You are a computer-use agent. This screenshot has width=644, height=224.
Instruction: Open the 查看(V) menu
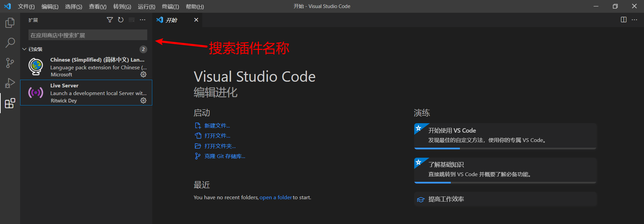point(98,6)
